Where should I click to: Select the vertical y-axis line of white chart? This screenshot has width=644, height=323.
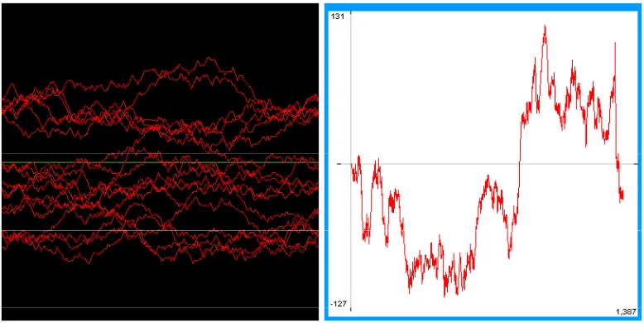click(351, 162)
